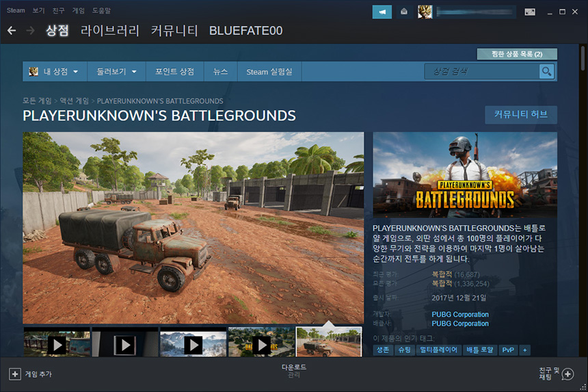Viewport: 588px width, 392px height.
Task: Select the 생존 tag
Action: (383, 350)
